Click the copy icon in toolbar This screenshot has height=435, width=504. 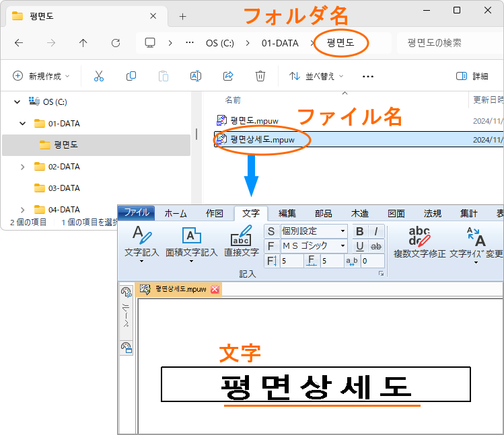coord(131,76)
